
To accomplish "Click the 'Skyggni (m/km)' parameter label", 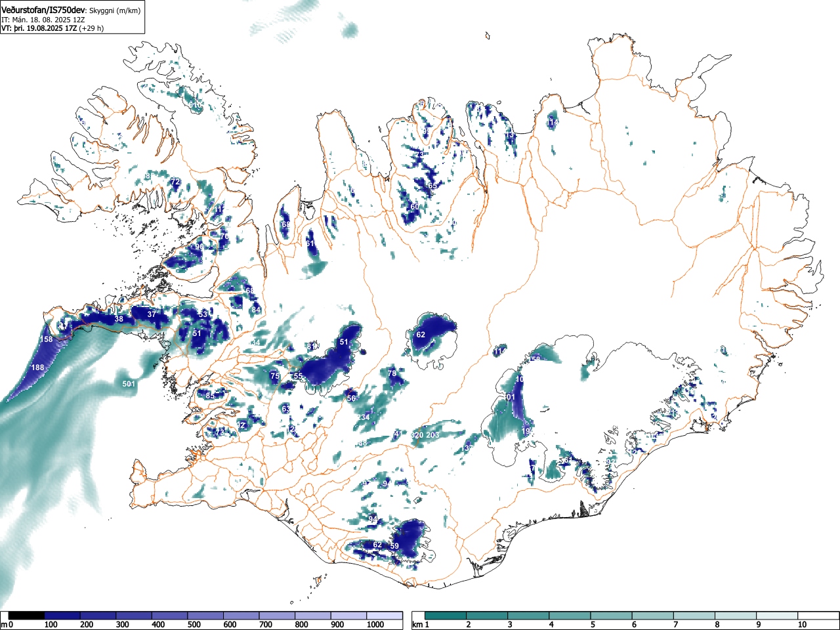I will point(114,10).
